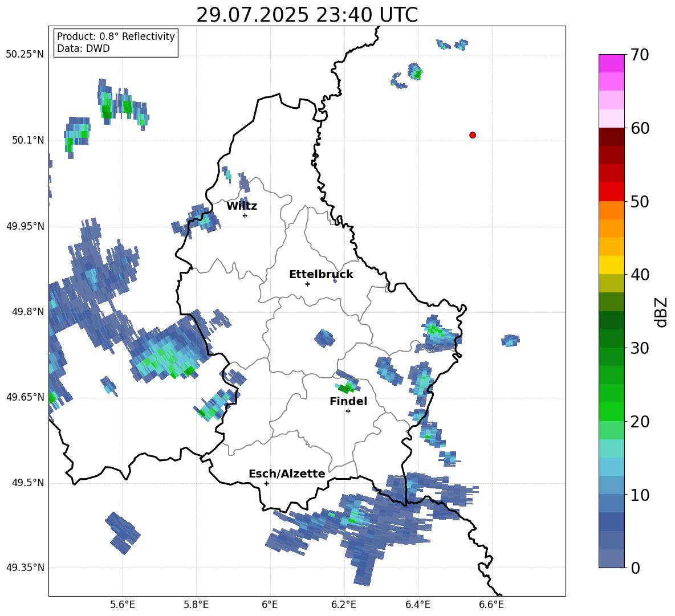Click the 50.1°N latitude label
Viewport: 675px width, 616px height.
tap(28, 140)
